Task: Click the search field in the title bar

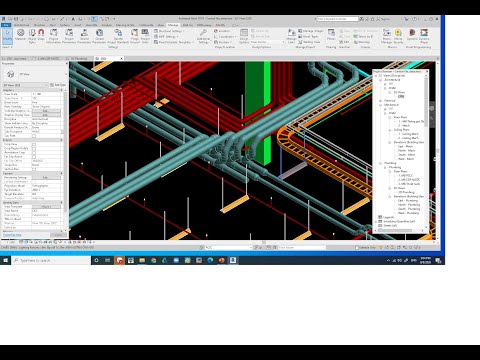Action: (337, 19)
